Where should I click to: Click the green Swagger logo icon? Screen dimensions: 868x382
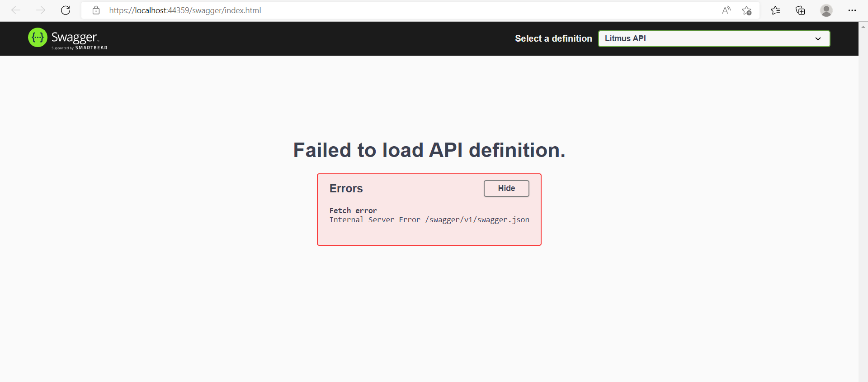tap(38, 38)
